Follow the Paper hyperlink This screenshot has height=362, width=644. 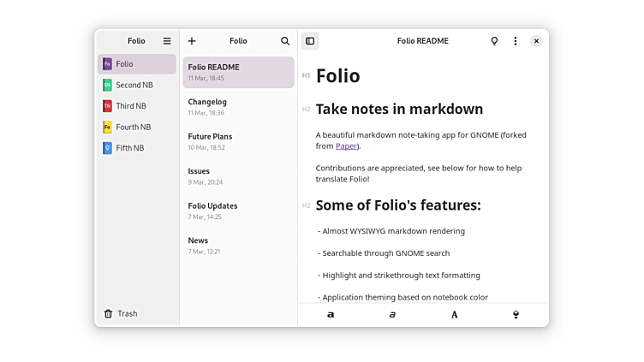point(346,146)
